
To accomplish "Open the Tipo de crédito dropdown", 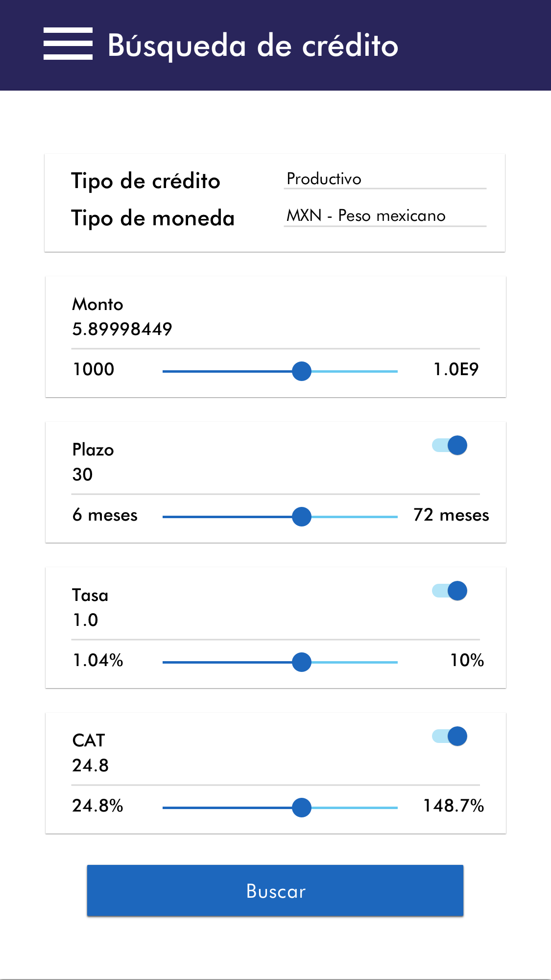I will pyautogui.click(x=385, y=179).
